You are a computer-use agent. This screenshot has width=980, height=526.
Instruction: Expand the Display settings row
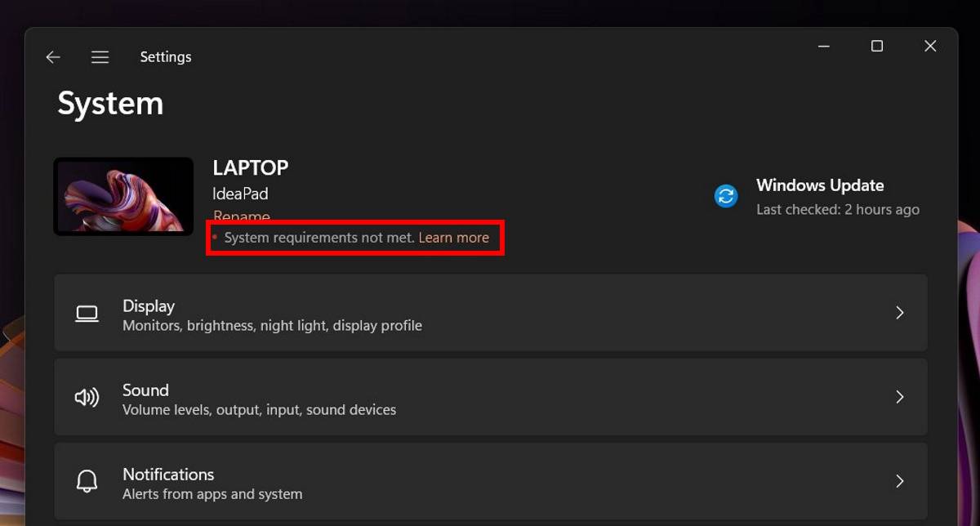[x=899, y=313]
